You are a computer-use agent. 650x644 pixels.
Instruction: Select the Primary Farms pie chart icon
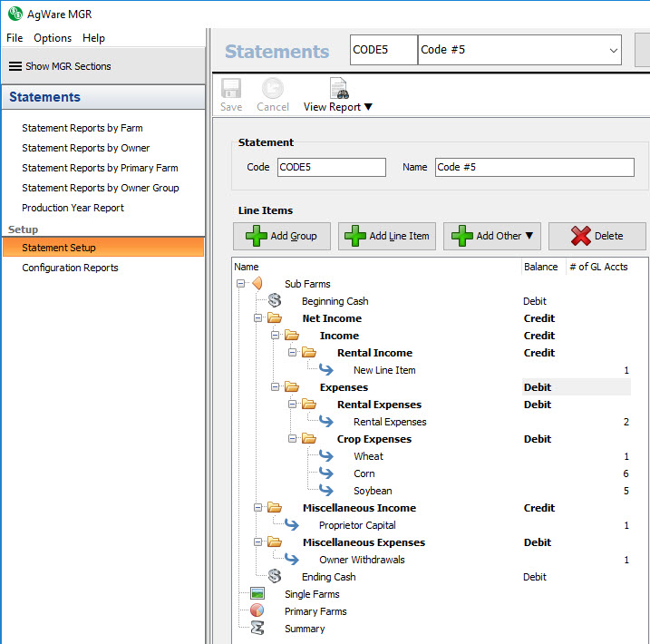coord(257,611)
